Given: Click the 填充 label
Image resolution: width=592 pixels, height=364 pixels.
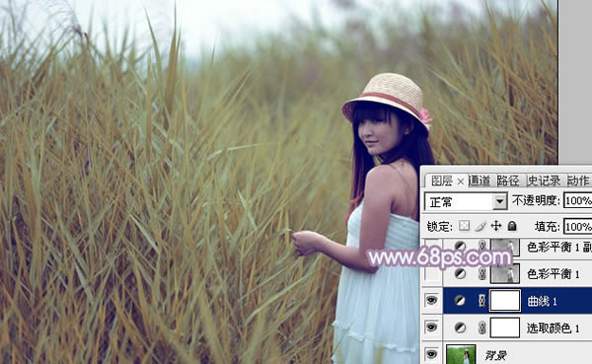Looking at the screenshot, I should (548, 227).
